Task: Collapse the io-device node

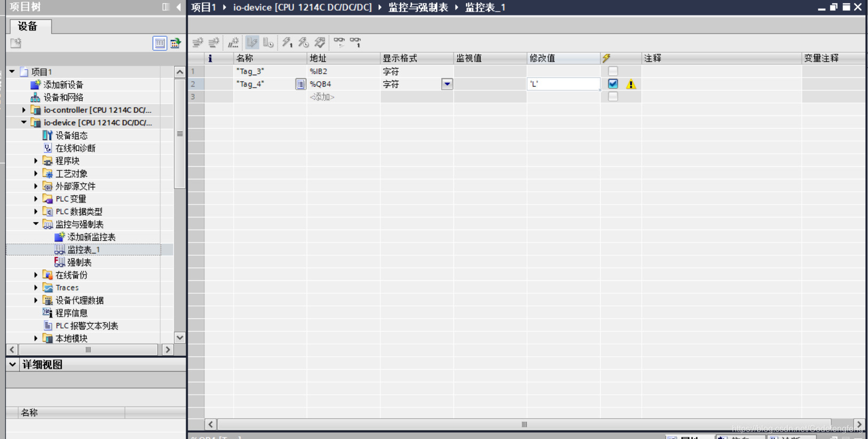Action: (23, 122)
